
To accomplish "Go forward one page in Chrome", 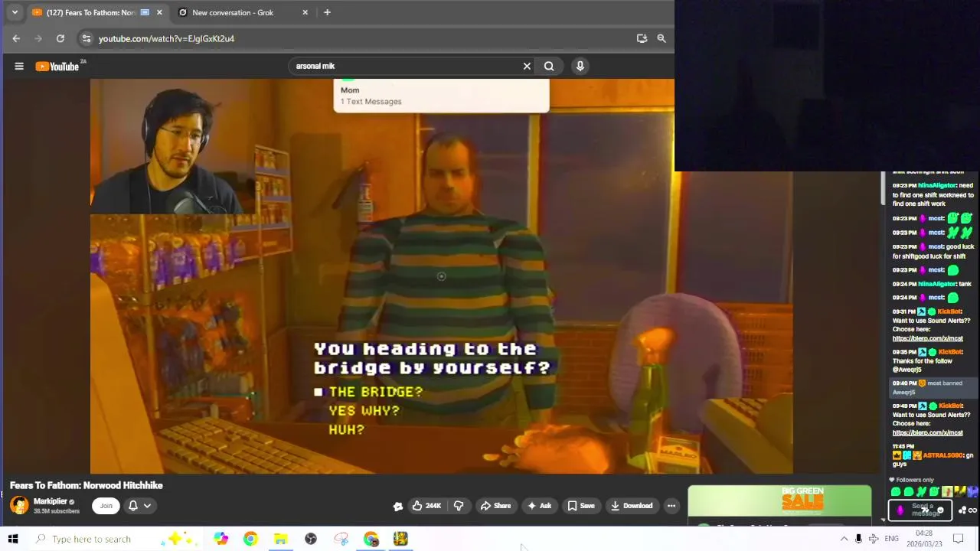I will coord(38,38).
